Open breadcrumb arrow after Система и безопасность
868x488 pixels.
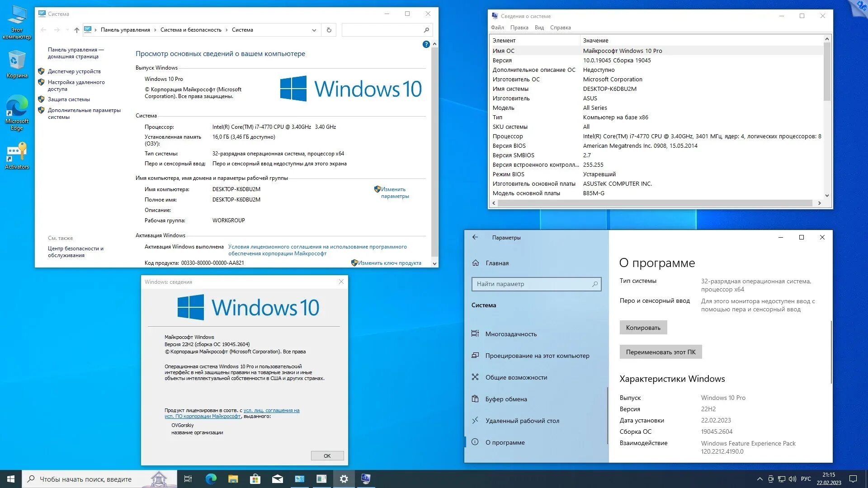[x=226, y=30]
